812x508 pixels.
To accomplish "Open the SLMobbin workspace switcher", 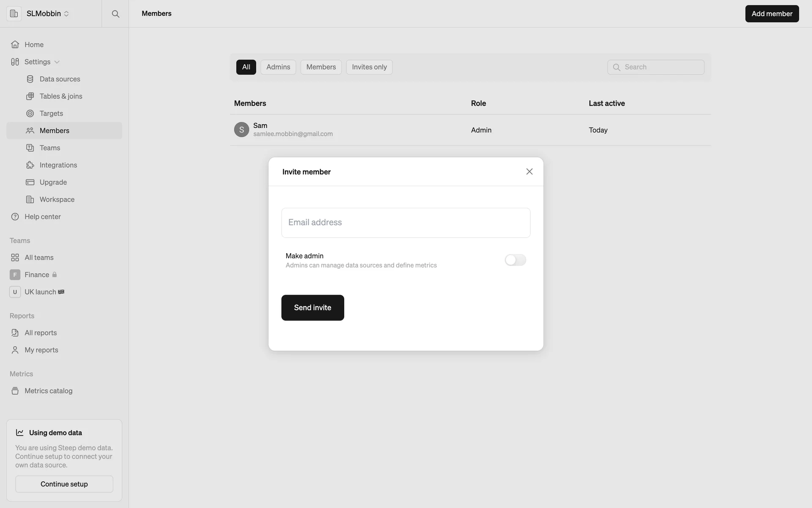I will [x=47, y=14].
